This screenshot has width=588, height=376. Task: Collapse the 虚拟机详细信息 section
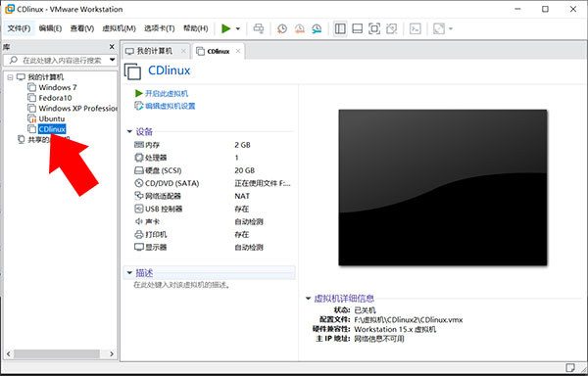pyautogui.click(x=309, y=298)
